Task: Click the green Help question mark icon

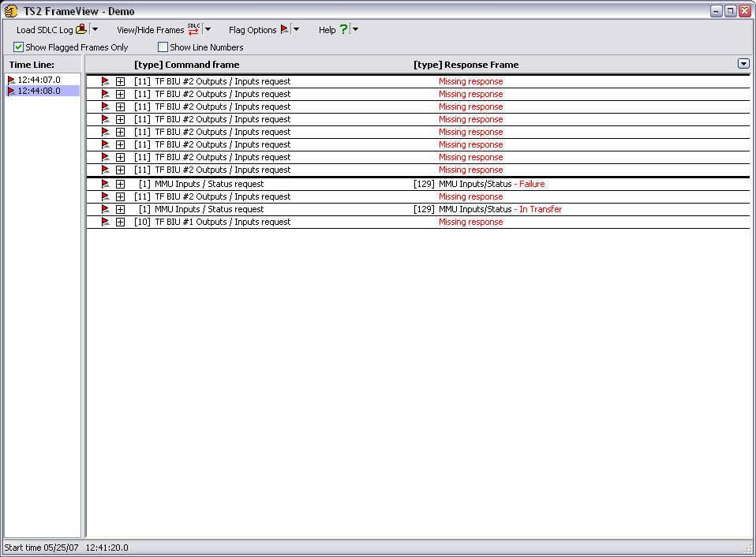Action: click(x=343, y=30)
